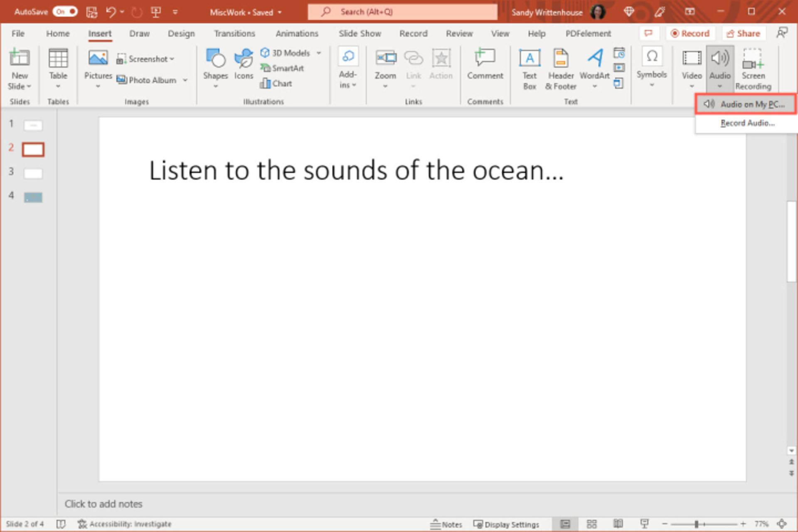This screenshot has height=532, width=798.
Task: Open the File menu
Action: point(18,34)
